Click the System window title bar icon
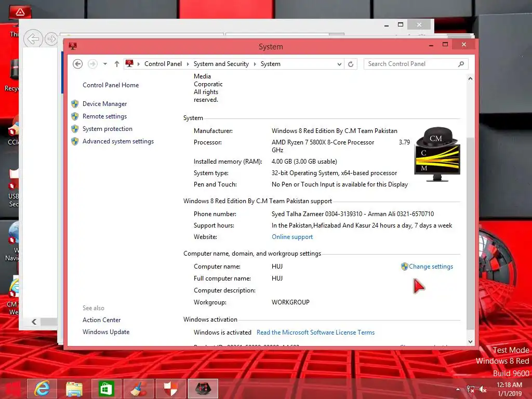This screenshot has height=399, width=532. coord(73,46)
